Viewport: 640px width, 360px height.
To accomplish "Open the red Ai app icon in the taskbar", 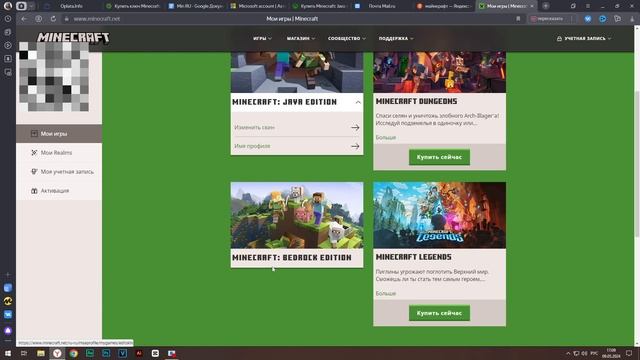I will tap(139, 353).
